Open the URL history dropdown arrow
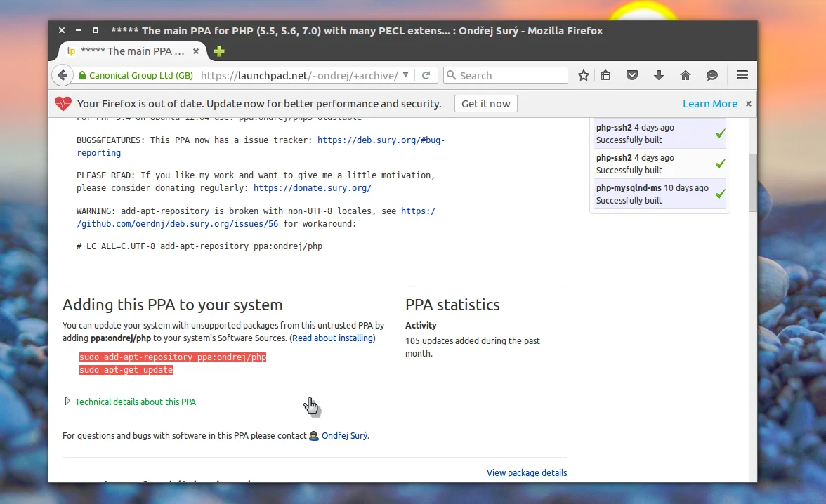826x504 pixels. pyautogui.click(x=406, y=75)
